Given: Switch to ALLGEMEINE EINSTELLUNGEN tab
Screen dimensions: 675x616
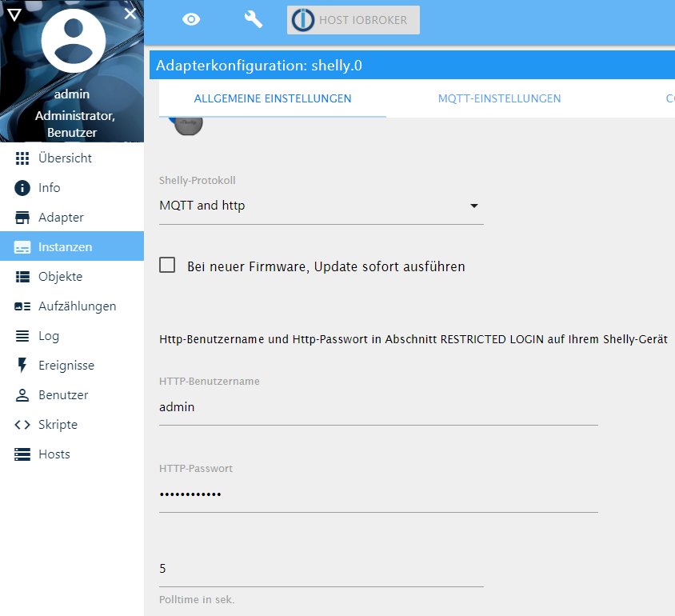Looking at the screenshot, I should [273, 98].
